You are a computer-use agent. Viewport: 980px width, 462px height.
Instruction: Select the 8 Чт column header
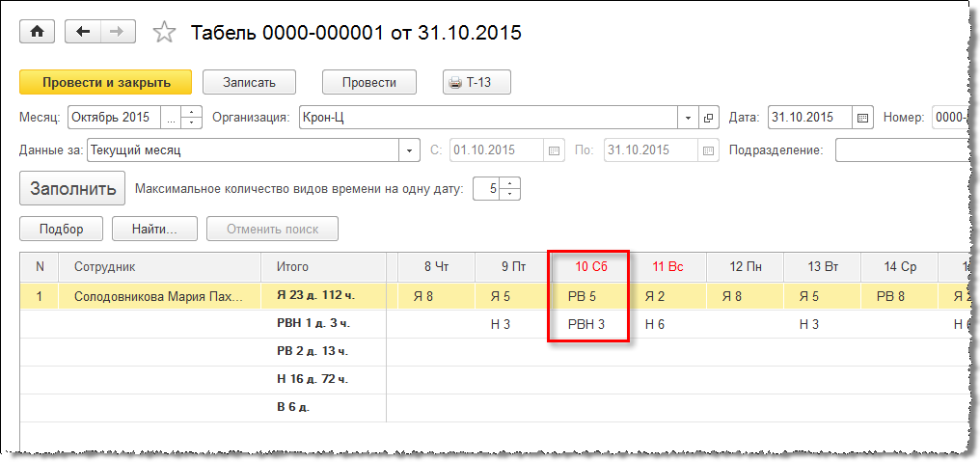436,267
